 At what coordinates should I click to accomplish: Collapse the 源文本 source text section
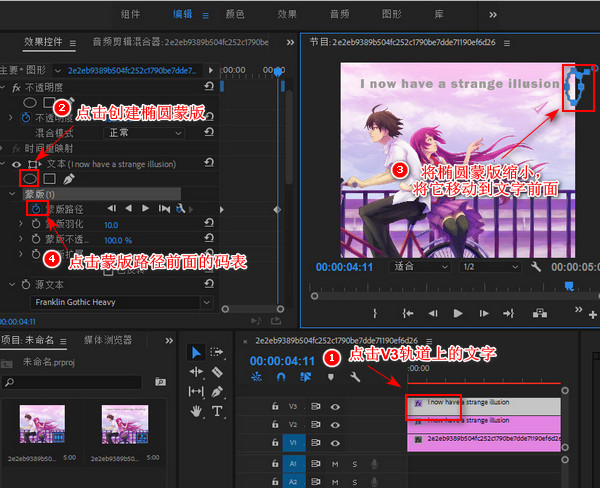12,284
